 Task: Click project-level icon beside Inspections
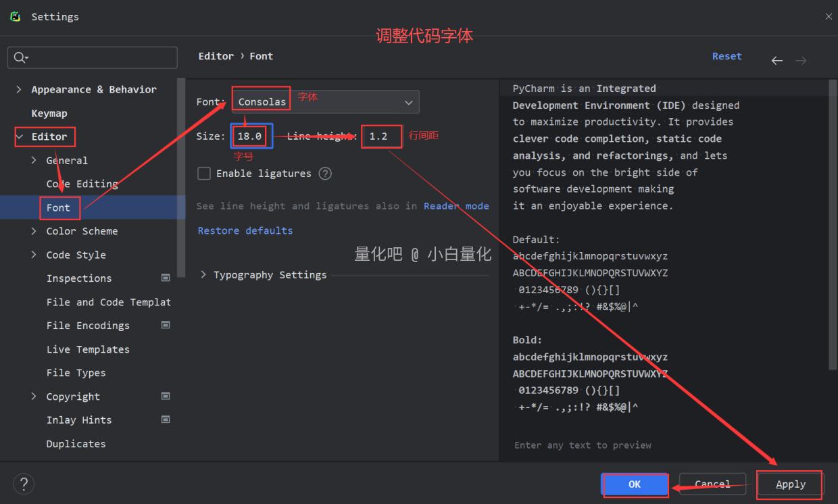click(166, 278)
